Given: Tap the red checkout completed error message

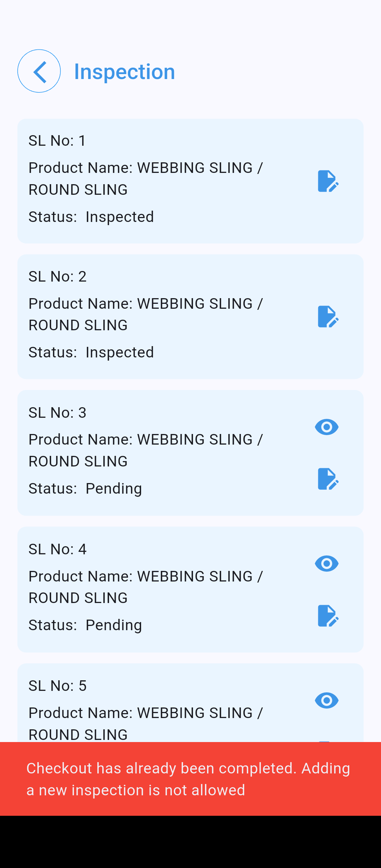Looking at the screenshot, I should 190,779.
